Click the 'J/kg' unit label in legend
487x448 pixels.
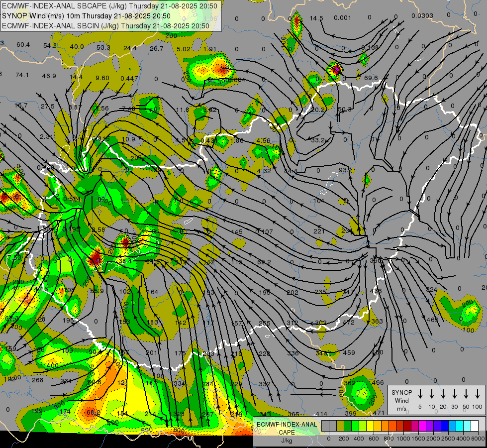(x=287, y=441)
